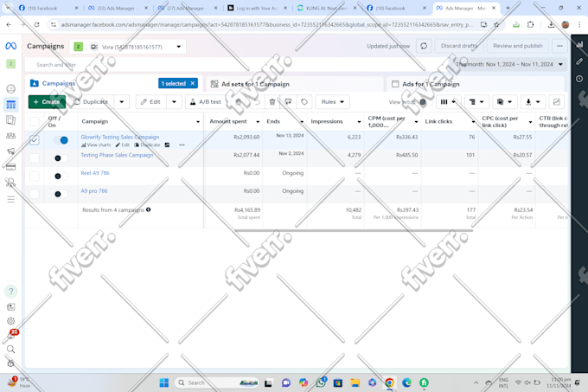This screenshot has height=392, width=588.
Task: Open Glowrify Testing Sales Campaign link
Action: (120, 137)
